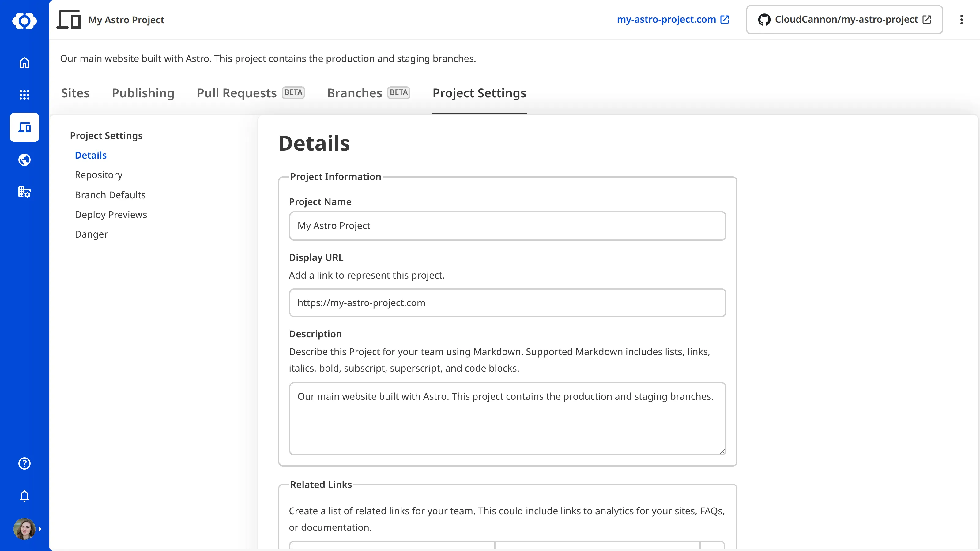Click the Related Links section heading
The height and width of the screenshot is (551, 980).
coord(321,485)
